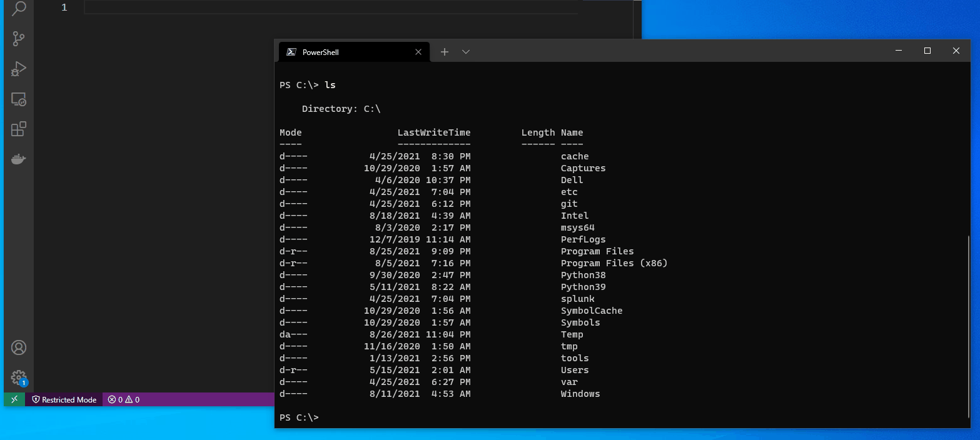Click the 'splunk' directory name
The image size is (980, 440).
[578, 299]
